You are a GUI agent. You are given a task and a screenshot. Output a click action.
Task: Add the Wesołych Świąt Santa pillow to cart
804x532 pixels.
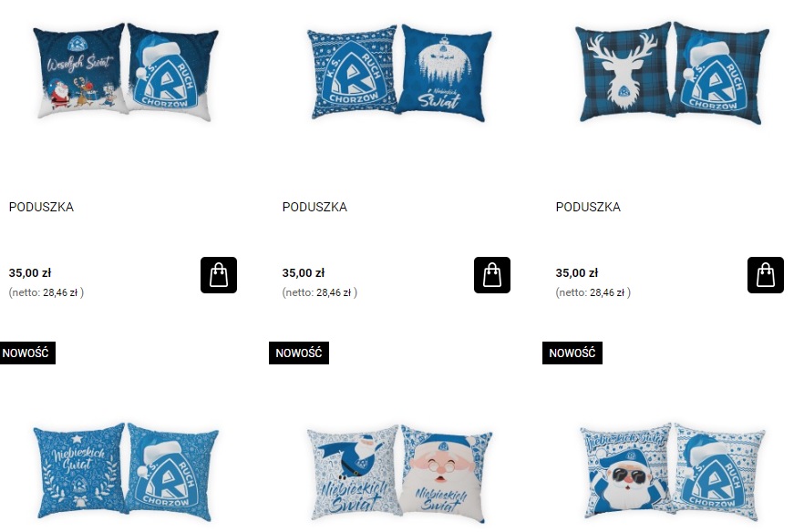219,275
